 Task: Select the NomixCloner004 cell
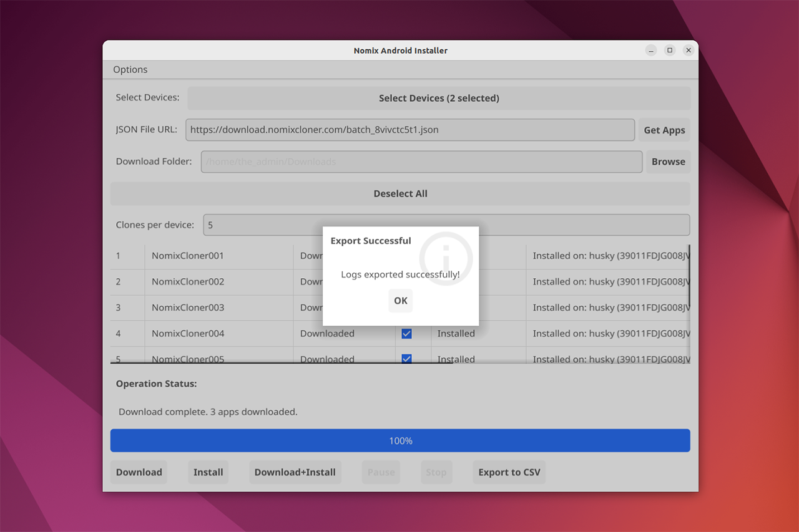[219, 334]
